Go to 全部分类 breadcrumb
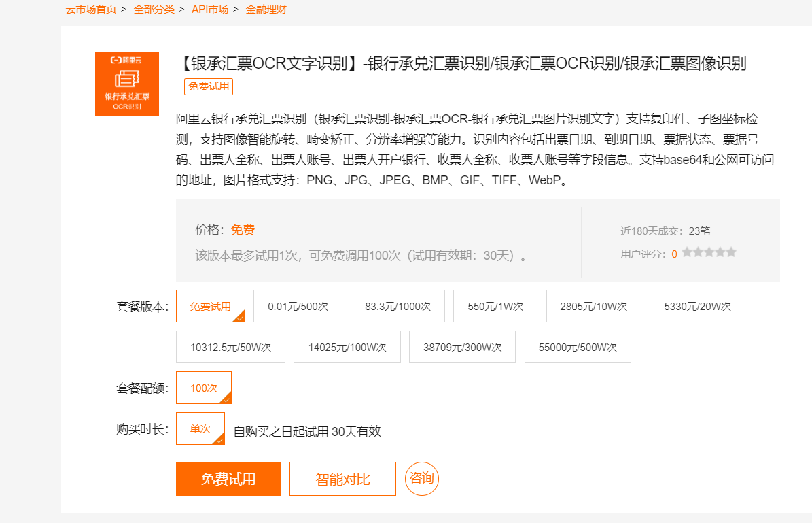 154,10
